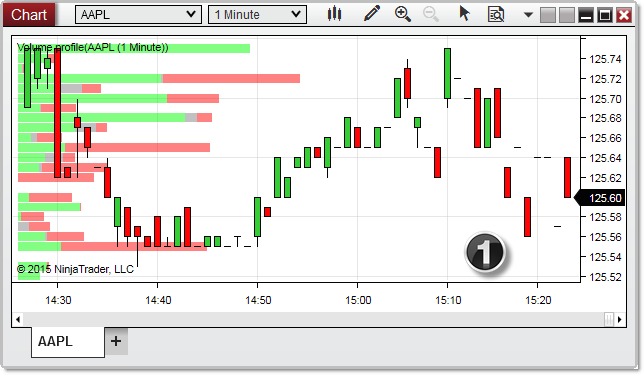Click the 15:10 time axis label
The height and width of the screenshot is (375, 644).
(x=448, y=300)
